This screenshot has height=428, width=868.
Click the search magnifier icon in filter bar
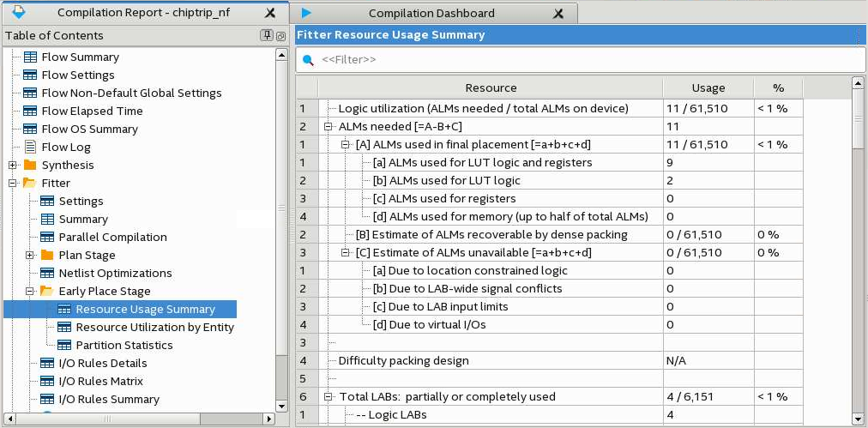point(308,59)
